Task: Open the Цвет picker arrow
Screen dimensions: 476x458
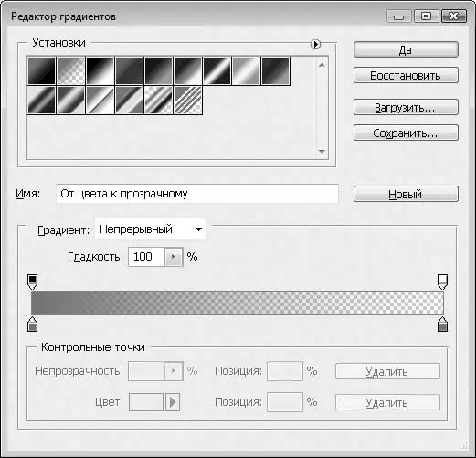Action: (173, 402)
